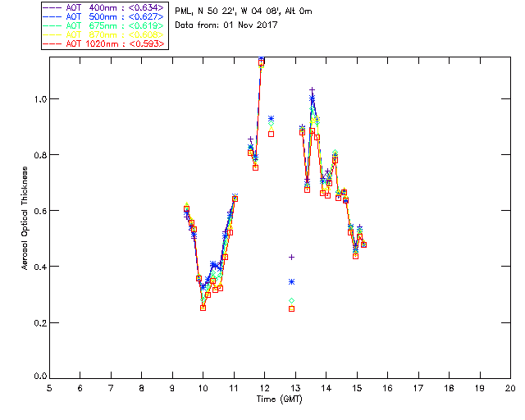The width and height of the screenshot is (525, 420).
Task: Select the AOT 500nm legend entry
Action: pyautogui.click(x=115, y=16)
